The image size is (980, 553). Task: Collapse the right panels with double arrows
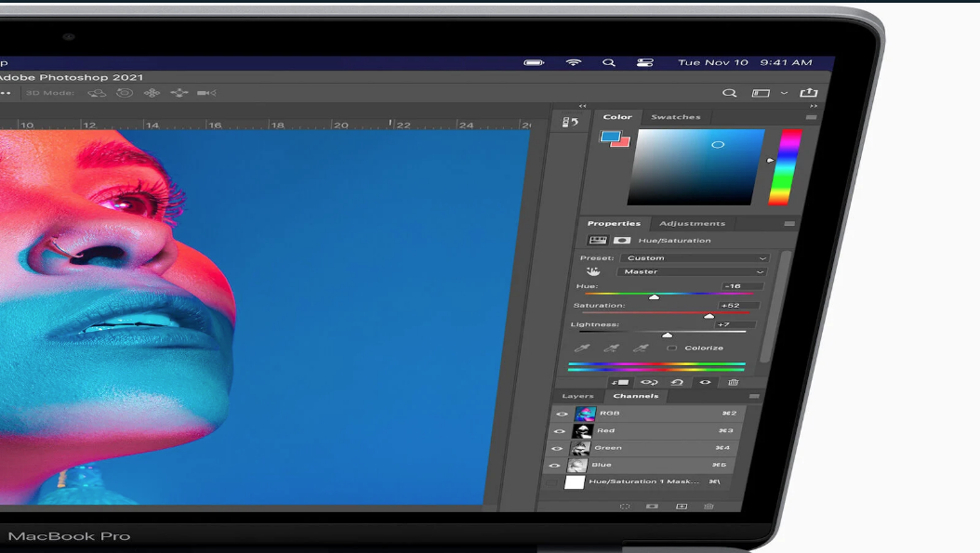click(814, 106)
